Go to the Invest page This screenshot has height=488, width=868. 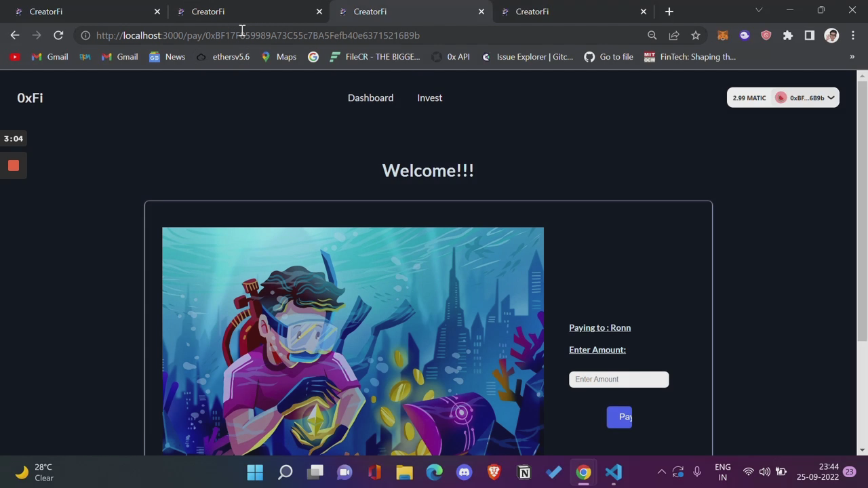(x=430, y=98)
